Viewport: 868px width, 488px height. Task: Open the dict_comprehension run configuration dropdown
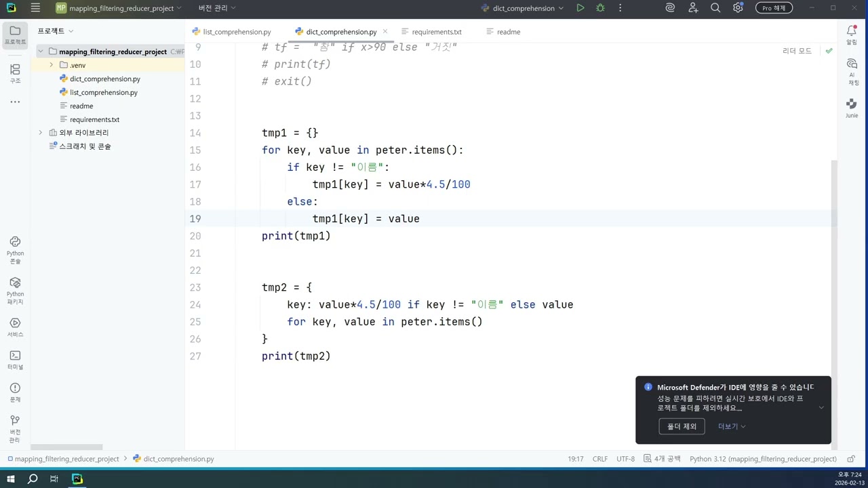522,8
